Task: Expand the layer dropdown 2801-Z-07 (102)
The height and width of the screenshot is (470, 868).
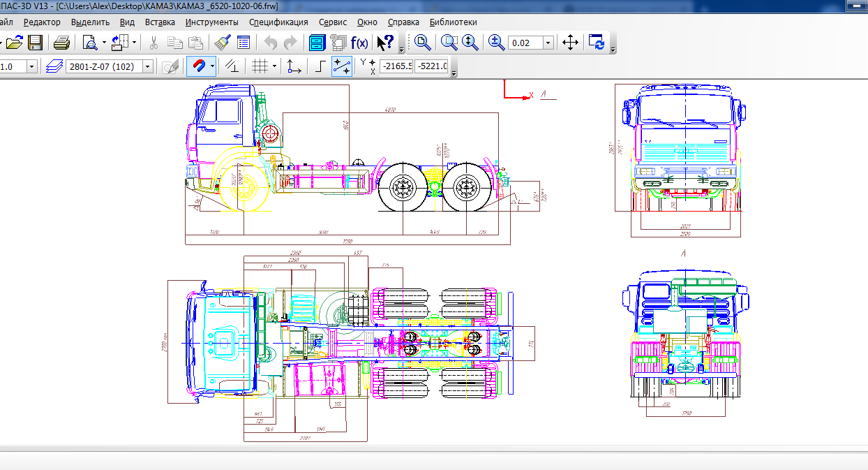Action: (148, 66)
